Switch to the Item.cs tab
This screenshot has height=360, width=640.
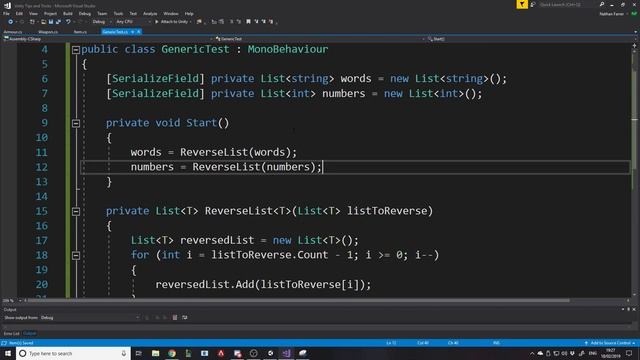pyautogui.click(x=80, y=31)
